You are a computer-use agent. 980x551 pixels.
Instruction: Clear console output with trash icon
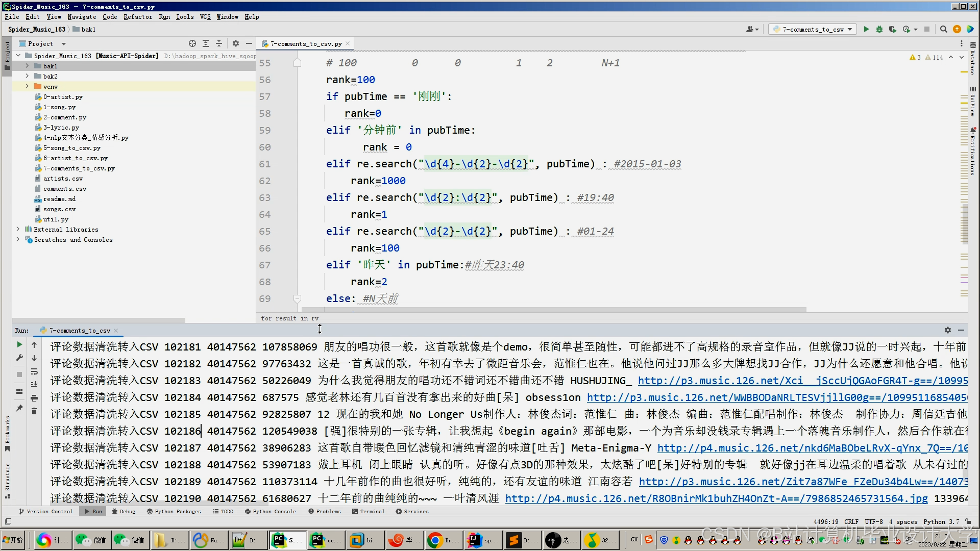[34, 411]
